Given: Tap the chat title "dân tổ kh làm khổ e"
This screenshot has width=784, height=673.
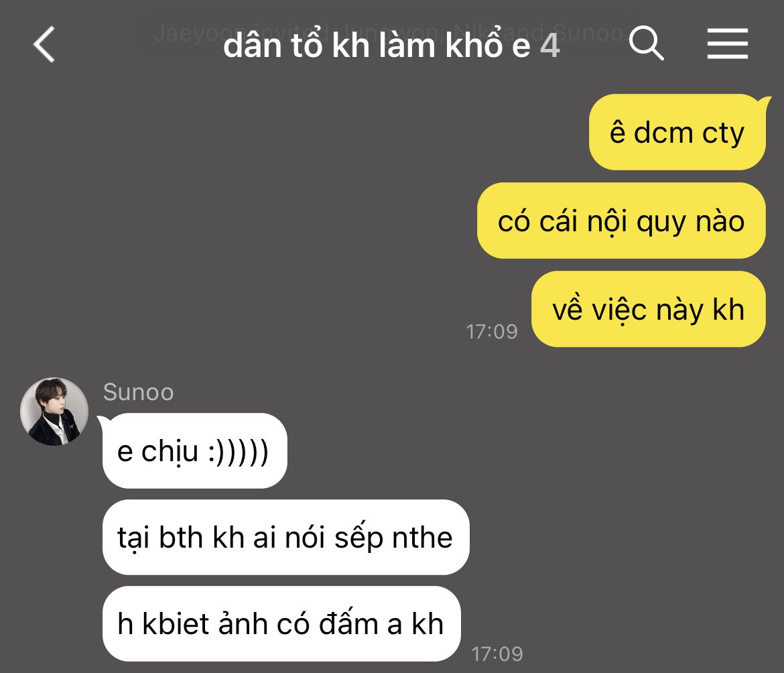Looking at the screenshot, I should click(x=377, y=46).
